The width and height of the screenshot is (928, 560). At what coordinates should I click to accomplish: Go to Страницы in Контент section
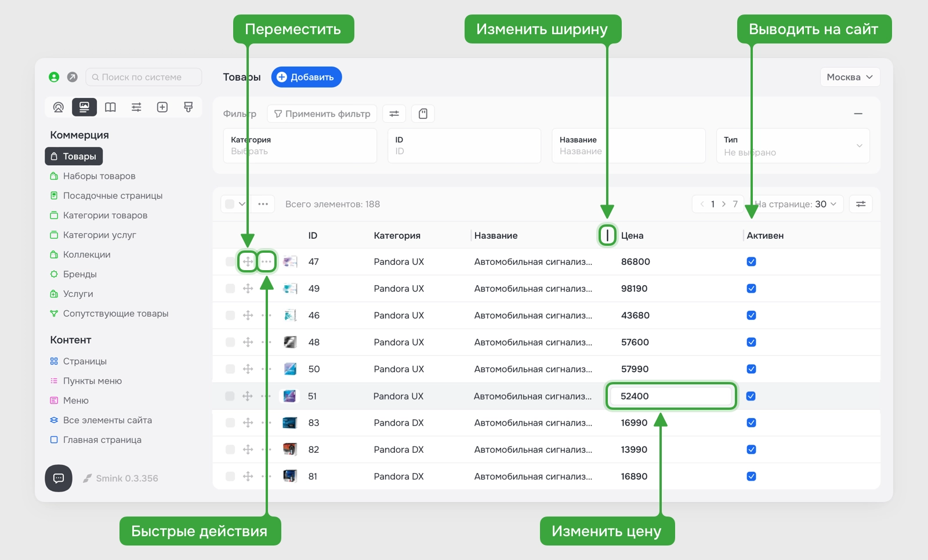click(x=85, y=361)
